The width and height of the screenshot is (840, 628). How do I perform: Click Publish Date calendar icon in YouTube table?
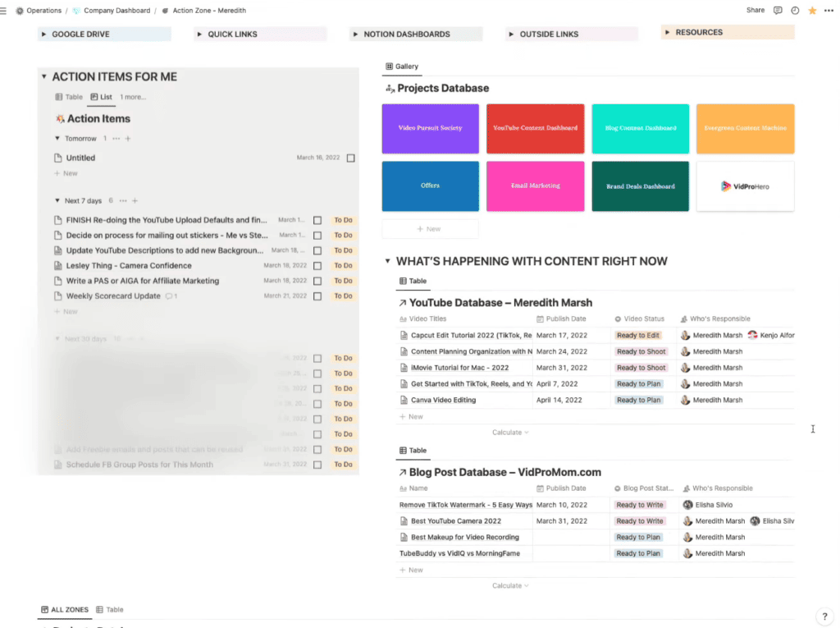(540, 319)
